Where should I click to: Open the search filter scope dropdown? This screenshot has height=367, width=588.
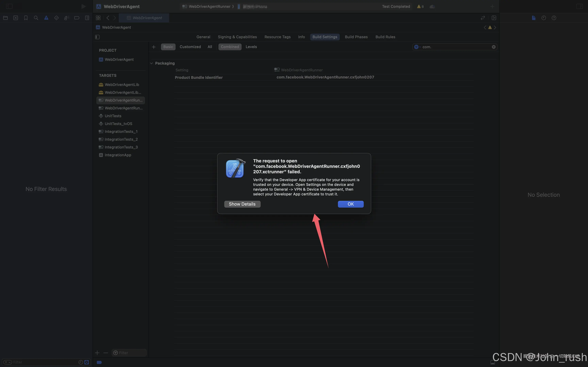point(417,47)
